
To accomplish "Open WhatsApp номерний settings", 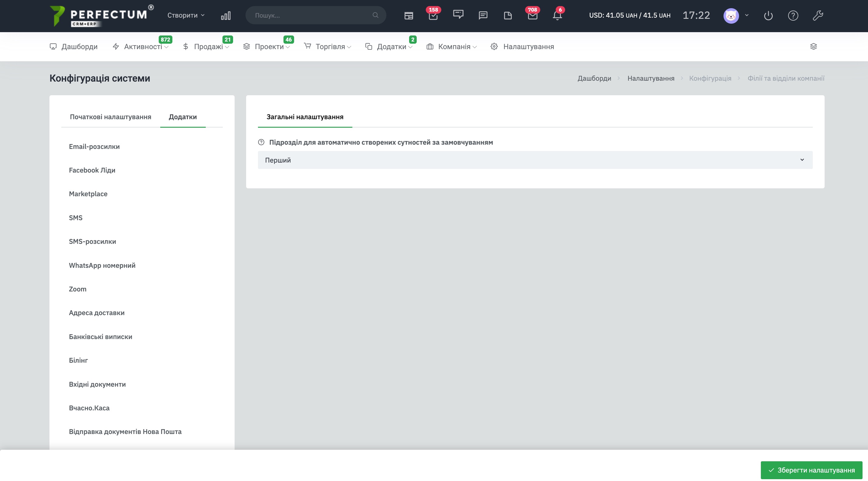I will [x=102, y=265].
